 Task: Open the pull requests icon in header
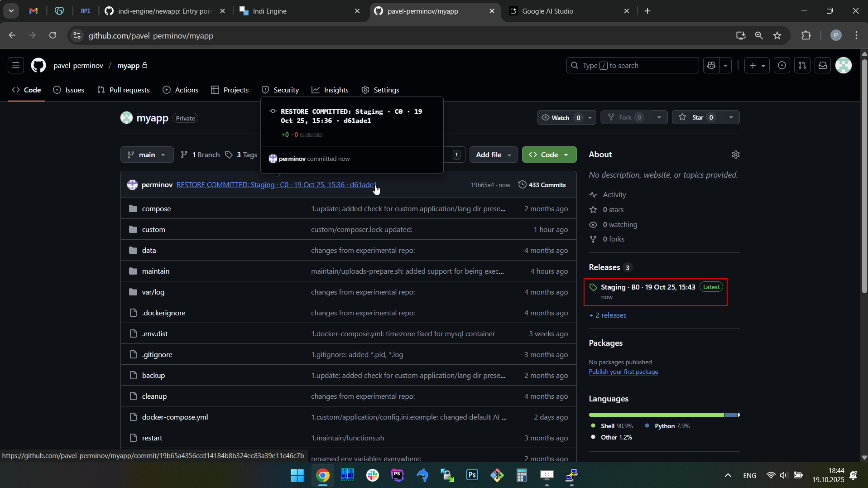(802, 66)
